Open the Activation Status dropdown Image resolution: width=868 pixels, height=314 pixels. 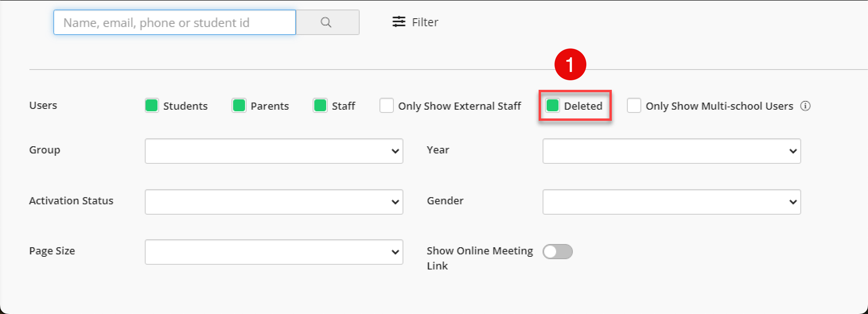click(x=274, y=202)
